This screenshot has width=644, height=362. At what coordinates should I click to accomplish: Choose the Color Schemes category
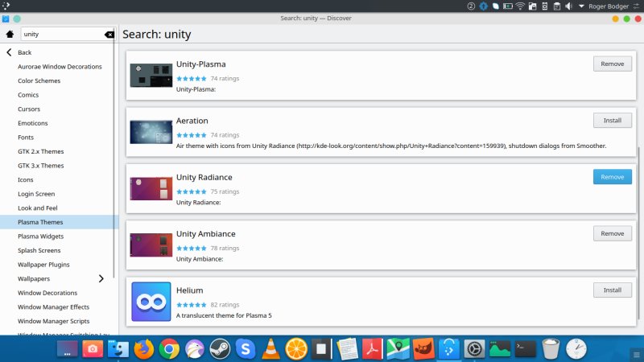39,80
